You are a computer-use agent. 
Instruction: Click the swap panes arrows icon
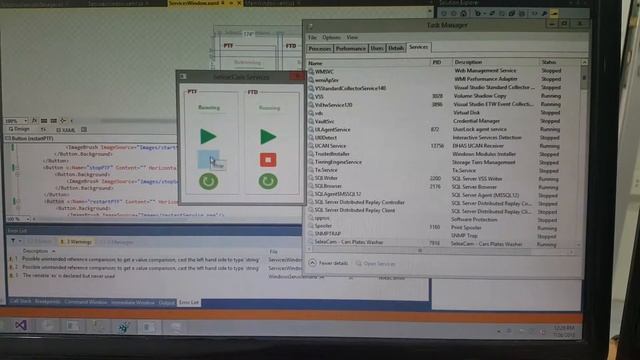[43, 129]
